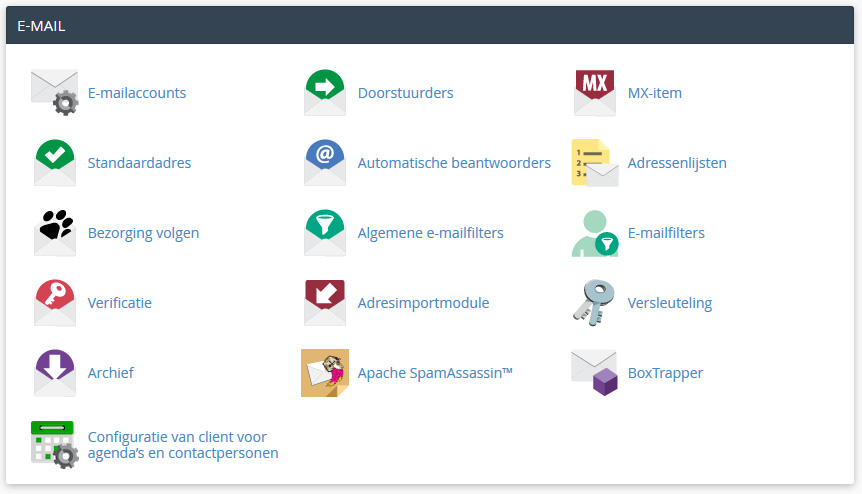Click the paw print Bezorging volgen icon
The image size is (862, 494).
[54, 232]
